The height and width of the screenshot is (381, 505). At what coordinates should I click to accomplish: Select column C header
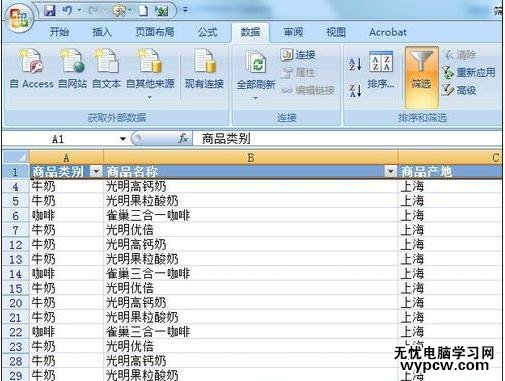pyautogui.click(x=450, y=158)
